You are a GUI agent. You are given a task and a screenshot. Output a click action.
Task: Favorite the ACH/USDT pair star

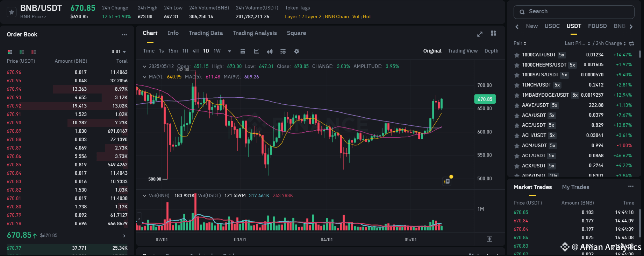[x=516, y=136]
